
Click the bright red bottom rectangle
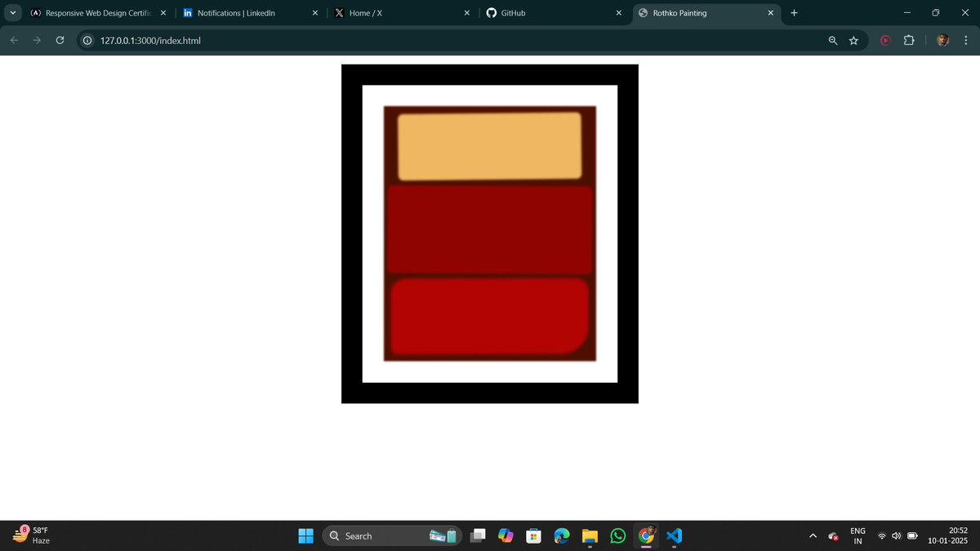tap(489, 317)
